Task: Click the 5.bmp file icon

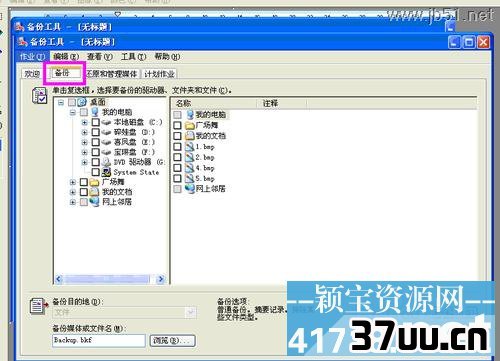Action: point(190,178)
